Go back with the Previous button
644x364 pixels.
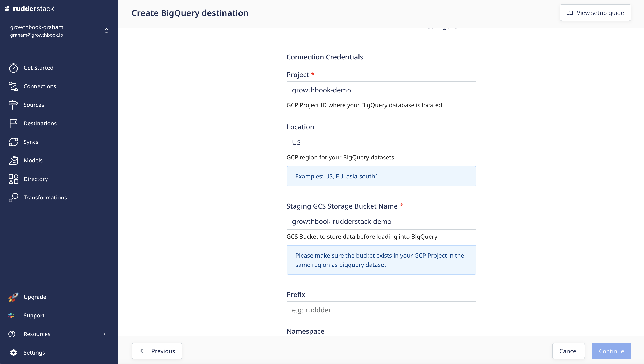(157, 351)
